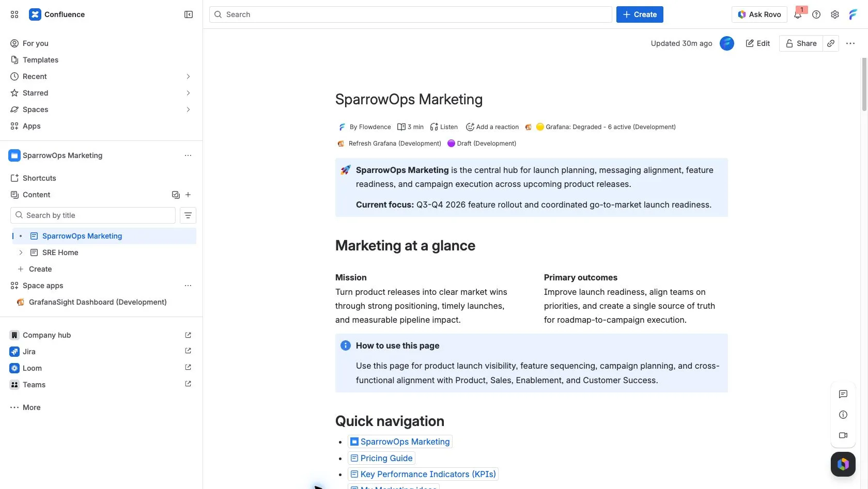Open the help question mark icon
Screen dimensions: 868x489
coord(816,14)
